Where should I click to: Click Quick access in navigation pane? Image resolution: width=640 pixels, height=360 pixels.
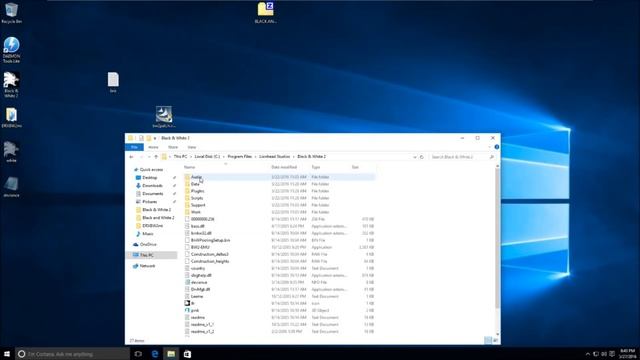pyautogui.click(x=151, y=169)
